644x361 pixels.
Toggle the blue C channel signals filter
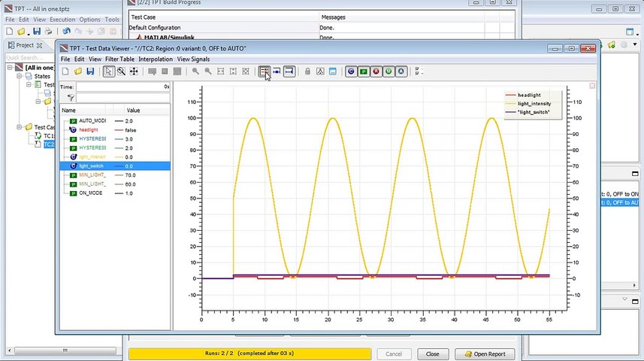coord(351,71)
